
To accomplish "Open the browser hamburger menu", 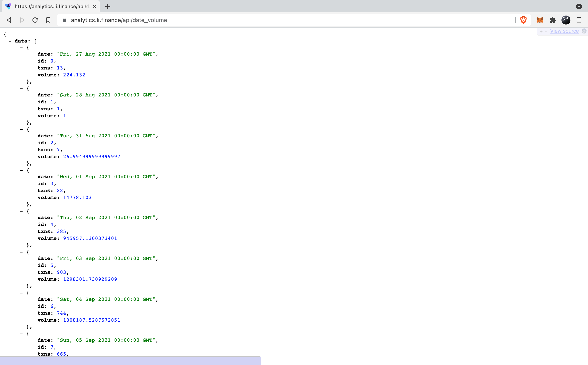I will [579, 20].
